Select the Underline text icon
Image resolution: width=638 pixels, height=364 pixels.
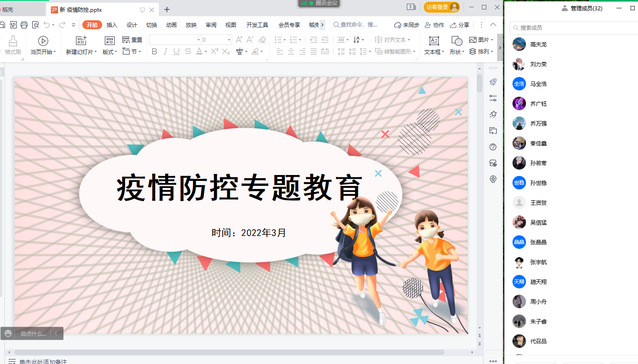pos(176,52)
